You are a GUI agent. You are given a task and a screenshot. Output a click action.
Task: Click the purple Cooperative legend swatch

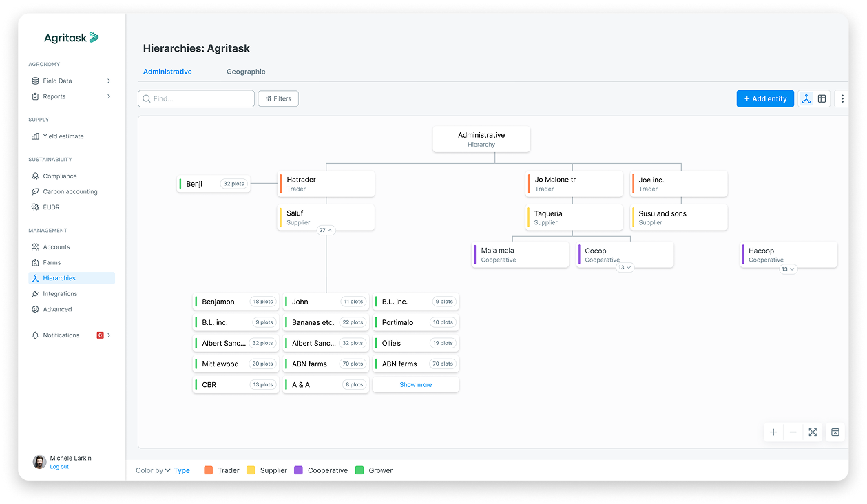(x=298, y=470)
